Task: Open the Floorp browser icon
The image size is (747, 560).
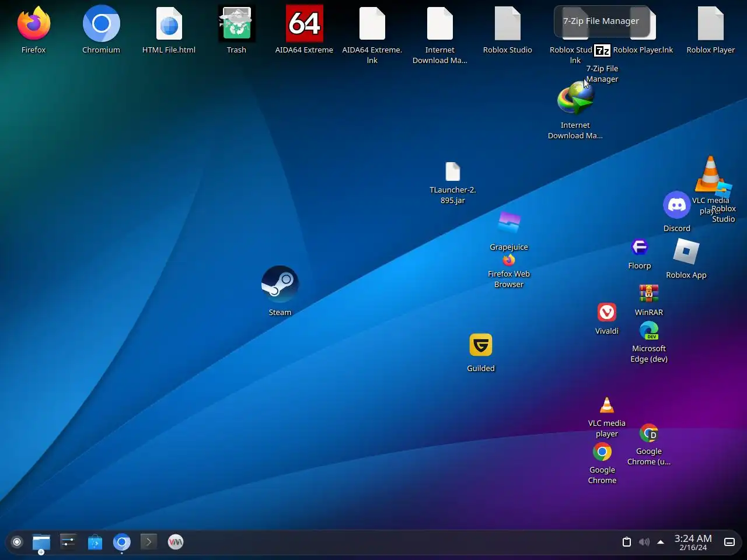Action: [640, 247]
